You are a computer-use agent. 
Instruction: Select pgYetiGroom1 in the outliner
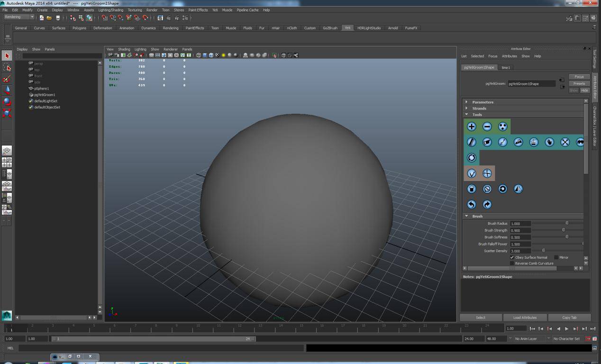44,95
